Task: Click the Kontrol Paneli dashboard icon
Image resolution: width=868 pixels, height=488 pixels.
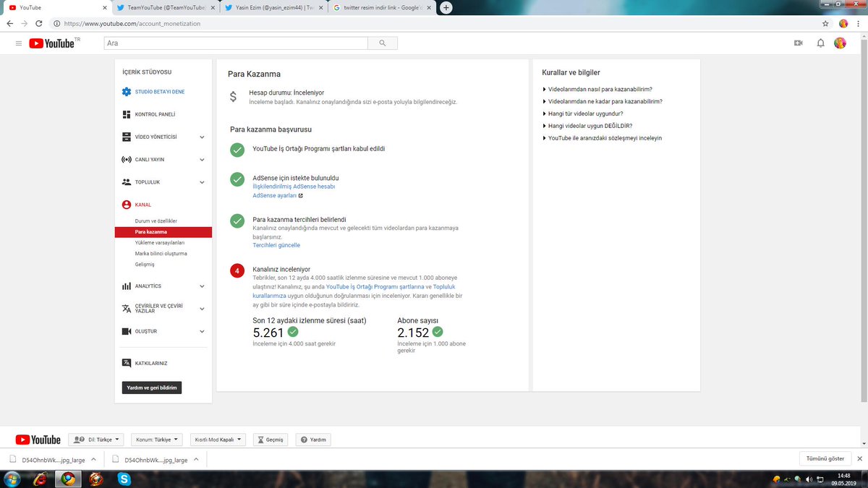Action: pyautogui.click(x=127, y=114)
